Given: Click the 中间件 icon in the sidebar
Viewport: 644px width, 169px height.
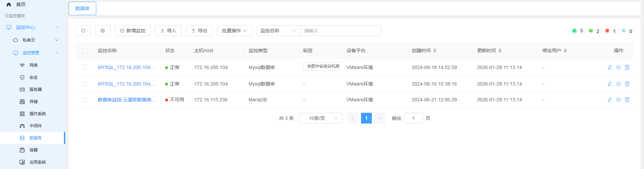Looking at the screenshot, I should [x=22, y=126].
